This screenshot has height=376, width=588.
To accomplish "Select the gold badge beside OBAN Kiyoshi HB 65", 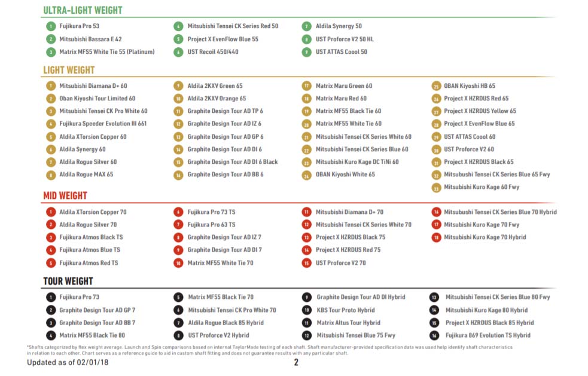I will click(436, 86).
